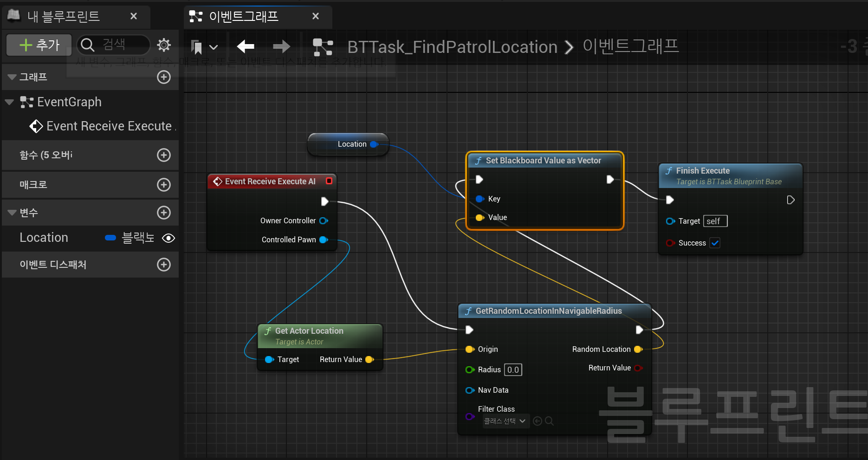The width and height of the screenshot is (868, 460).
Task: Focus the blueprint search field
Action: point(114,45)
